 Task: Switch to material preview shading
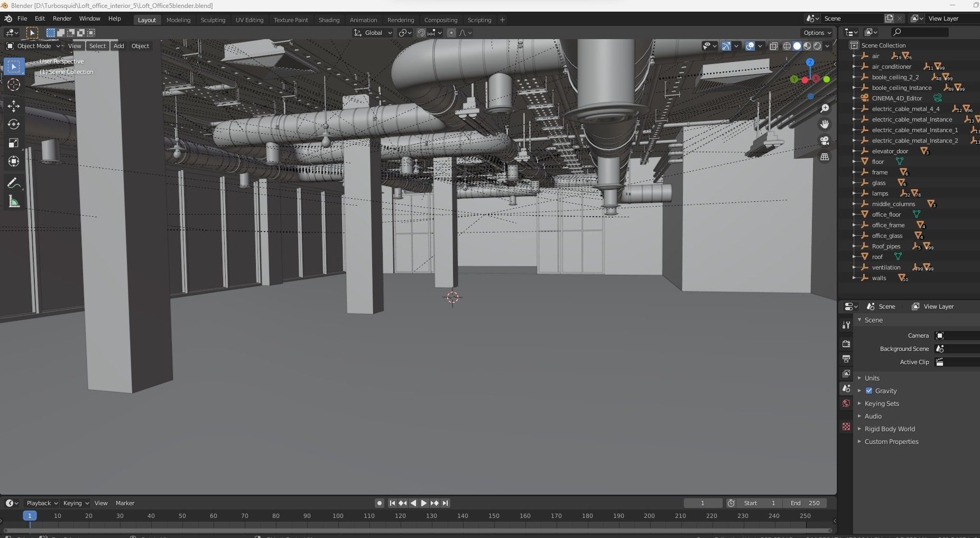(807, 46)
